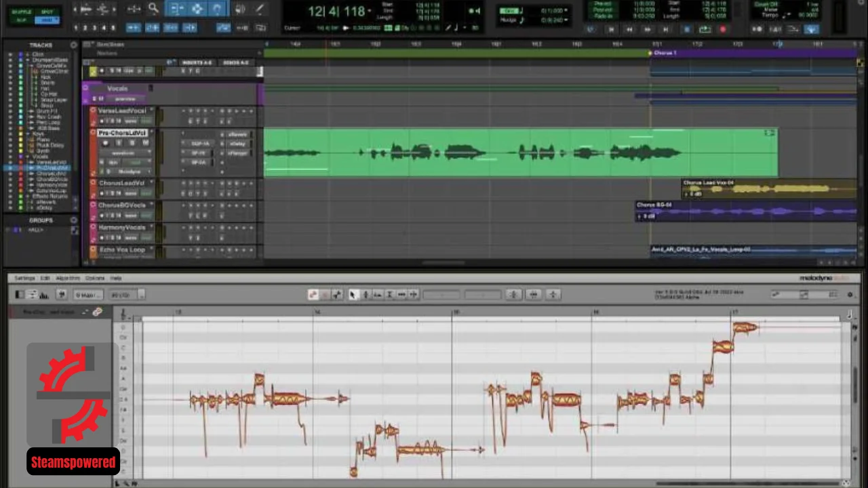
Task: Select green Pre-Chorus vocal audio clip
Action: (520, 152)
